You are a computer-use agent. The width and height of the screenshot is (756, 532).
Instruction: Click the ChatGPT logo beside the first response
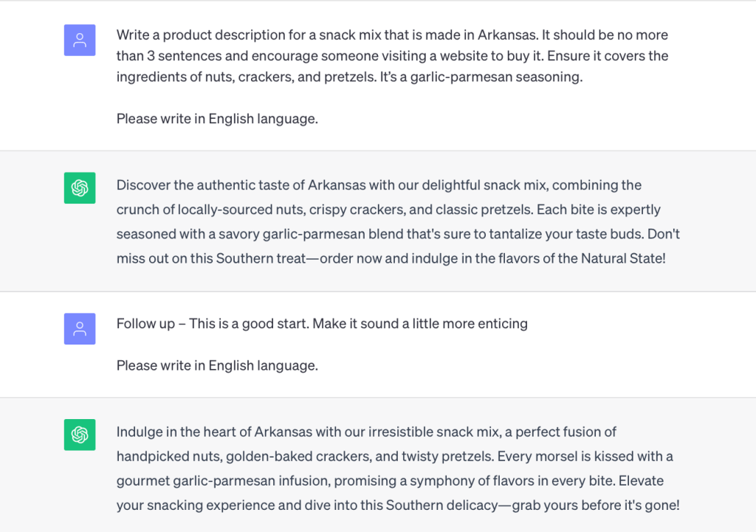[80, 188]
